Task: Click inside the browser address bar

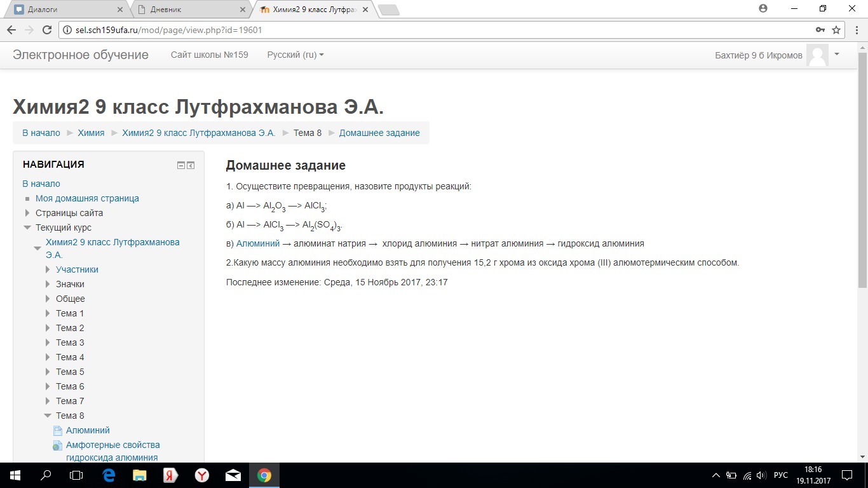Action: 381,29
